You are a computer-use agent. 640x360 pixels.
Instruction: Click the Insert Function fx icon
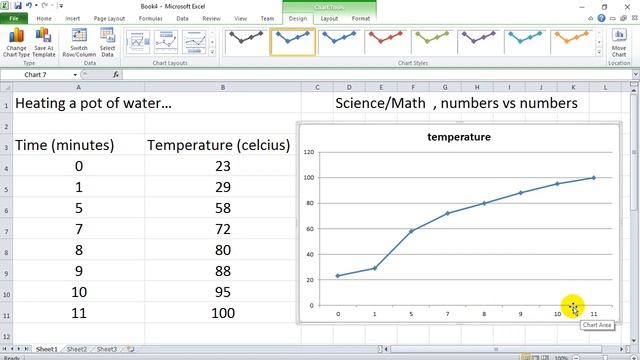click(116, 75)
